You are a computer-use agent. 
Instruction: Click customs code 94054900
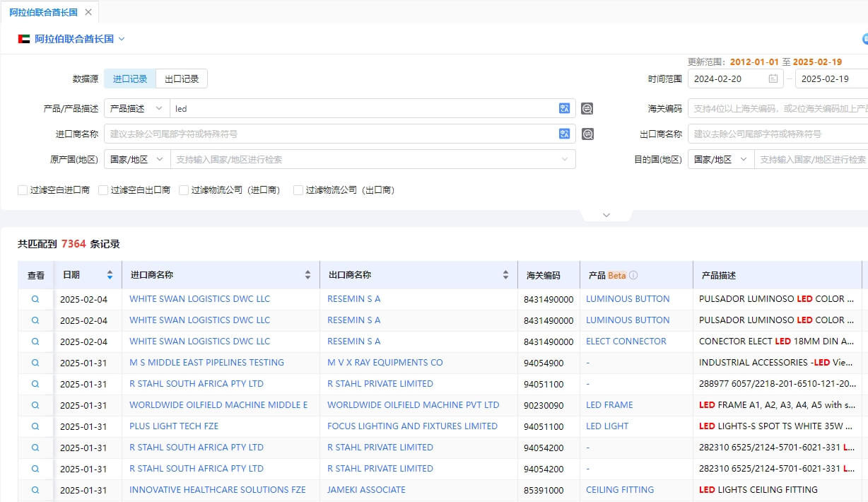[x=544, y=363]
